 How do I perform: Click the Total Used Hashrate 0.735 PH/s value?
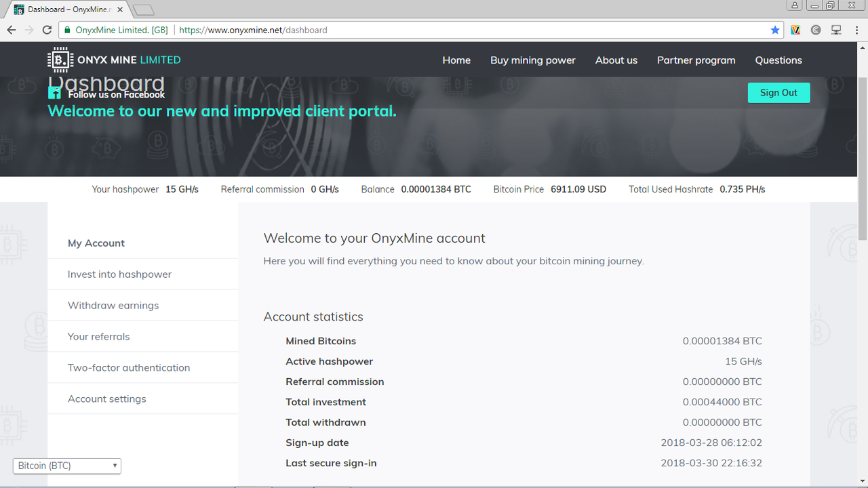(x=742, y=189)
